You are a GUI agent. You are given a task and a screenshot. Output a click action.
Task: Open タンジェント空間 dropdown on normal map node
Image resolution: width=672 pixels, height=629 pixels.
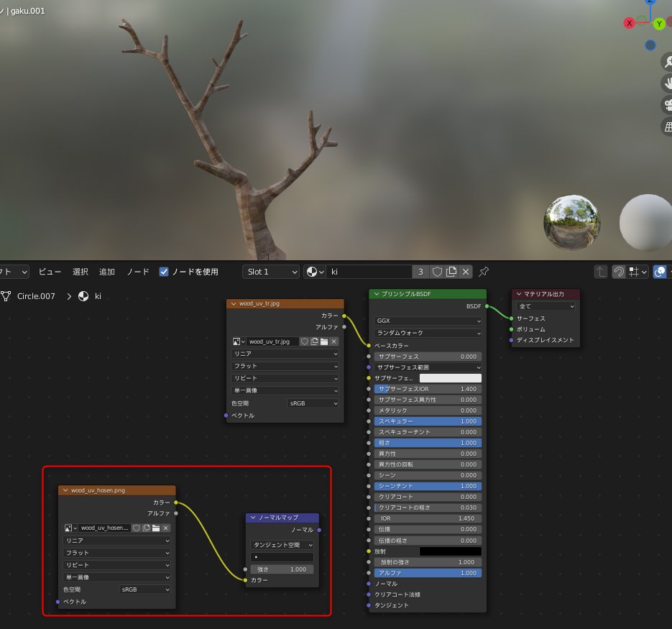coord(282,545)
